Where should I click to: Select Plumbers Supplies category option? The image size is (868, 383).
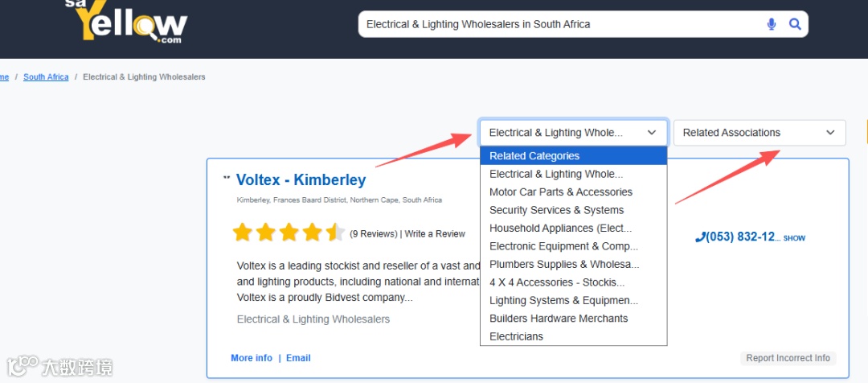563,264
